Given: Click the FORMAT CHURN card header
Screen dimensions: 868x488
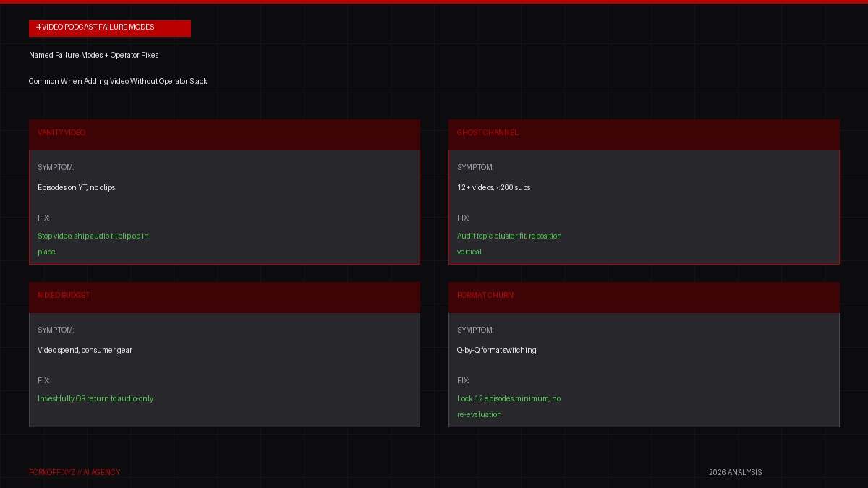Looking at the screenshot, I should pos(644,297).
